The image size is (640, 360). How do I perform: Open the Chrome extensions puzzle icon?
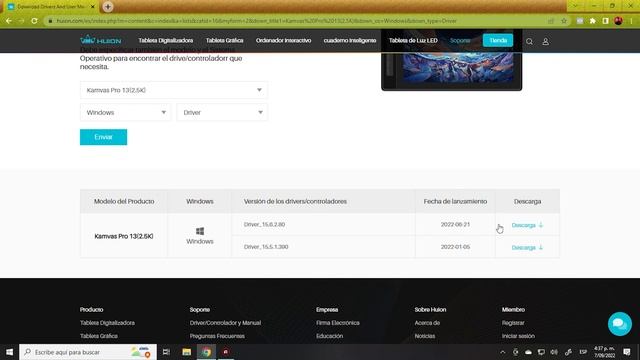tap(593, 21)
